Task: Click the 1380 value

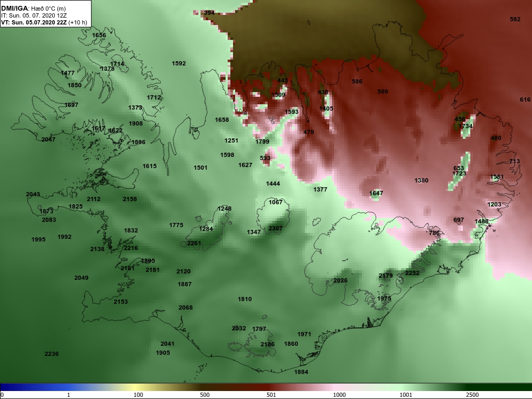Action: point(421,180)
